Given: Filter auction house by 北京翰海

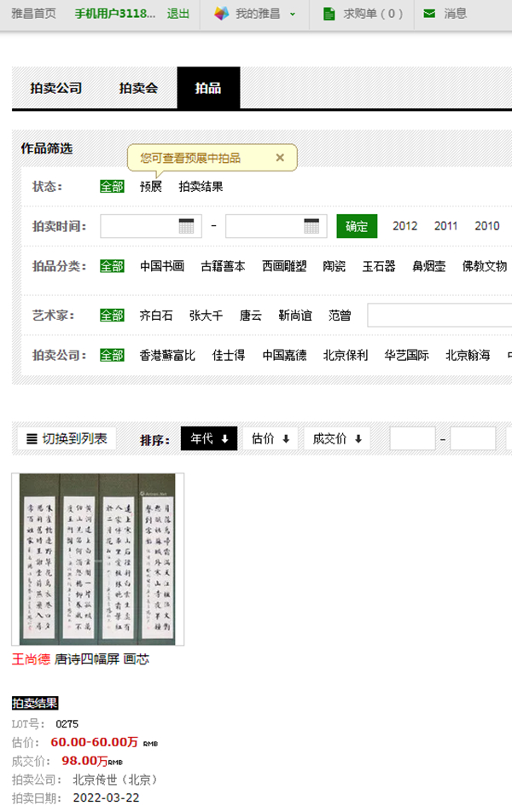Looking at the screenshot, I should tap(468, 355).
